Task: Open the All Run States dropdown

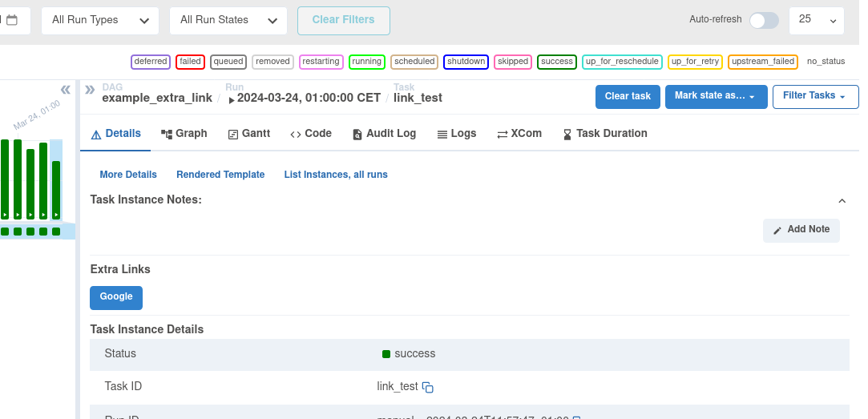Action: [x=228, y=20]
